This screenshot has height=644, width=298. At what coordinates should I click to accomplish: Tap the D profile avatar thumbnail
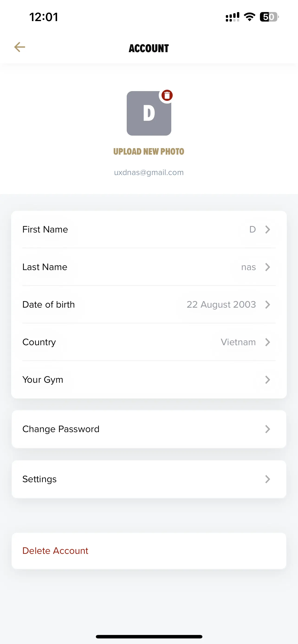pyautogui.click(x=149, y=113)
